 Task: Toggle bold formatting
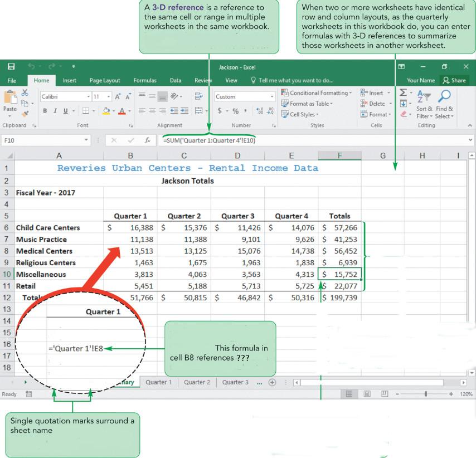click(x=45, y=110)
